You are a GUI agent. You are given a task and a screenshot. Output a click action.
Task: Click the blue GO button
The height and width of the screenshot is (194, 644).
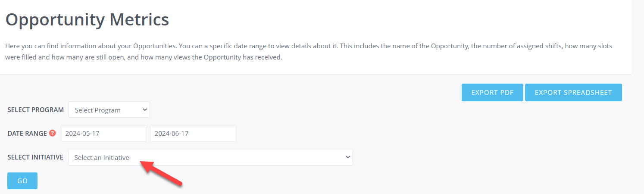(x=22, y=181)
